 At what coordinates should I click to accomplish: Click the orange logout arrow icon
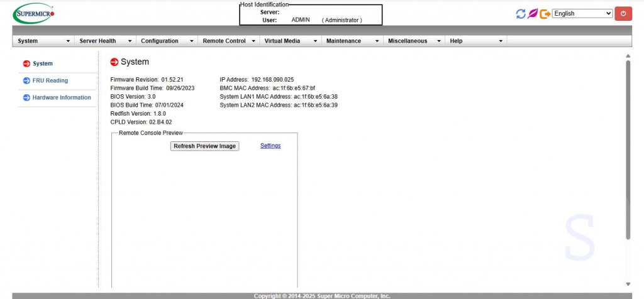pyautogui.click(x=545, y=14)
